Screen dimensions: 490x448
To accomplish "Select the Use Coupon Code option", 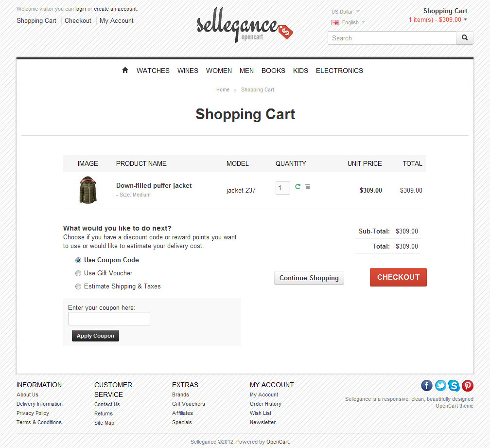I will tap(78, 260).
